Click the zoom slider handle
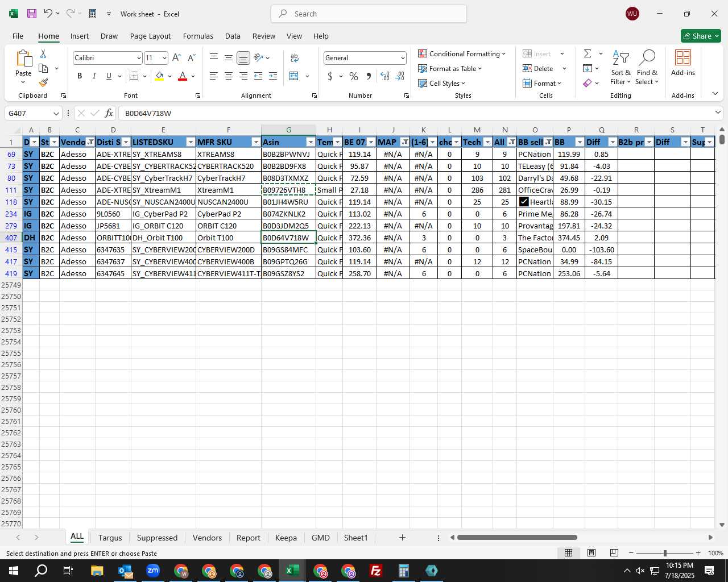This screenshot has width=728, height=582. [664, 553]
